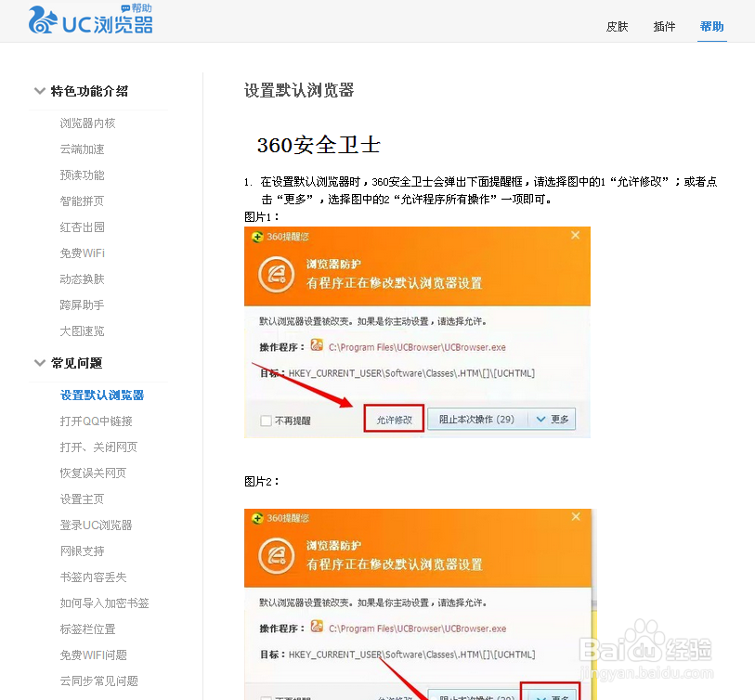Open the 皮肤 tab
The width and height of the screenshot is (755, 700).
[x=617, y=27]
